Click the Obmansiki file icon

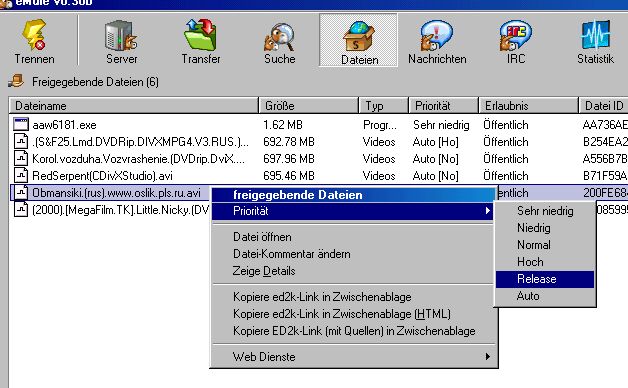(21, 193)
